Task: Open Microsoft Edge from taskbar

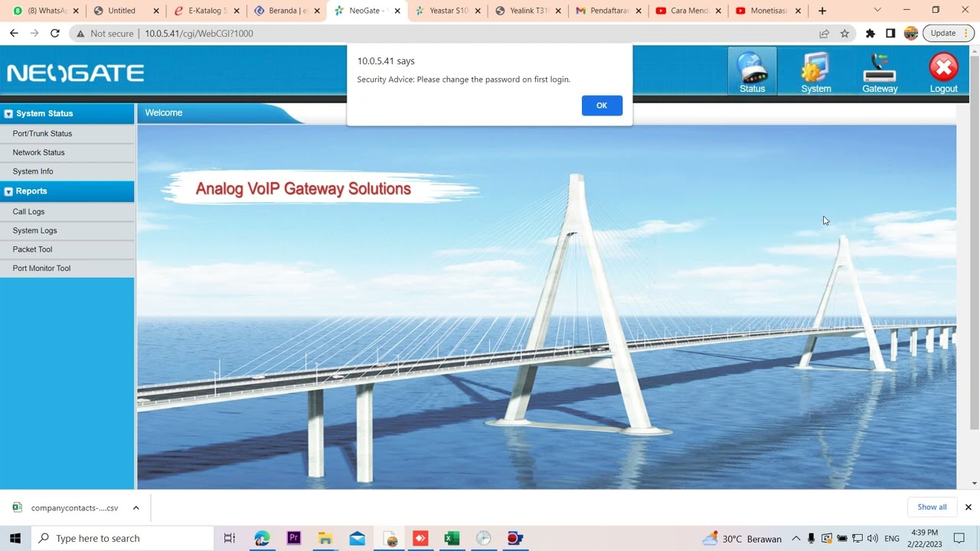Action: click(262, 538)
